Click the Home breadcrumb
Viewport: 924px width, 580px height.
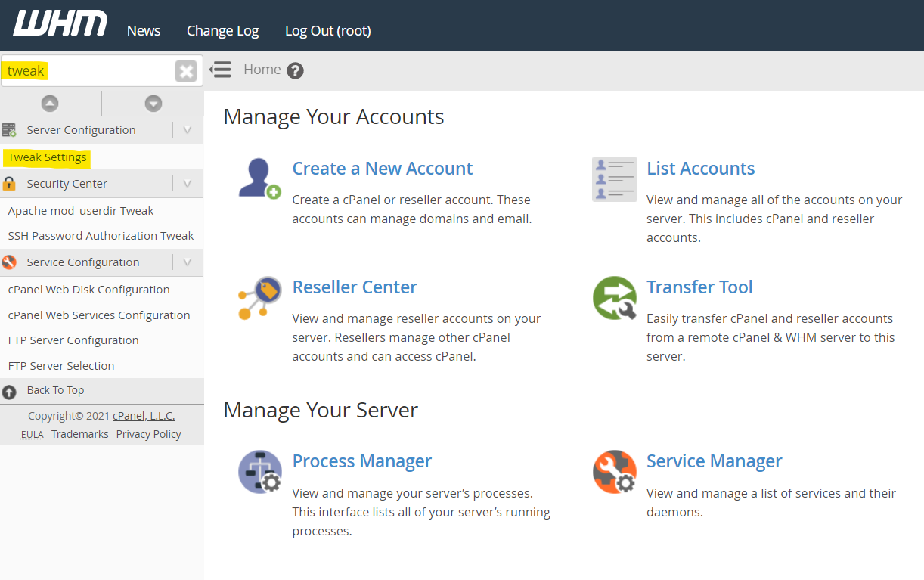pos(262,70)
